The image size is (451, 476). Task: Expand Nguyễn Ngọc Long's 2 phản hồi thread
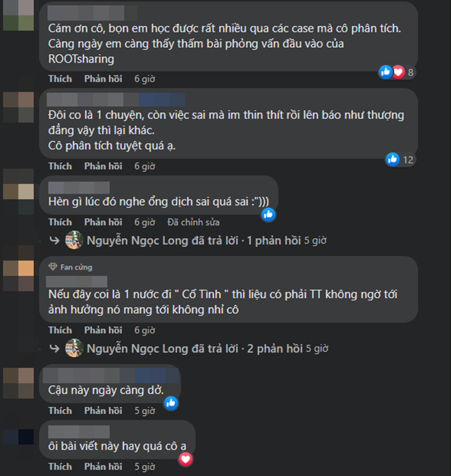[194, 349]
